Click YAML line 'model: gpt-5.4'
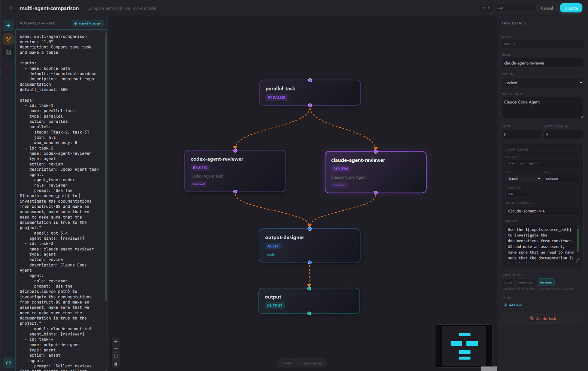Screen dimensions: 588x371 tap(51, 233)
